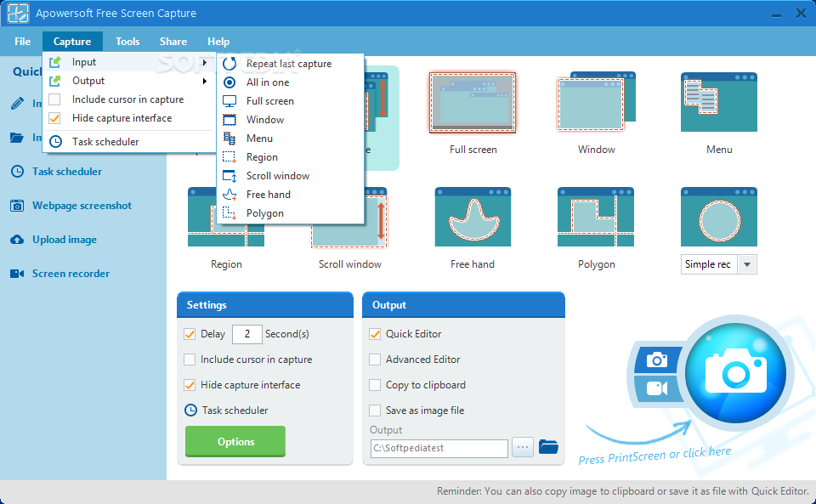
Task: Open the Tools menu
Action: tap(127, 42)
